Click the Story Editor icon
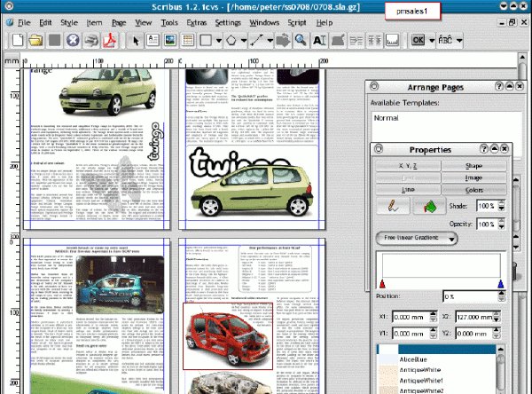 coord(338,40)
